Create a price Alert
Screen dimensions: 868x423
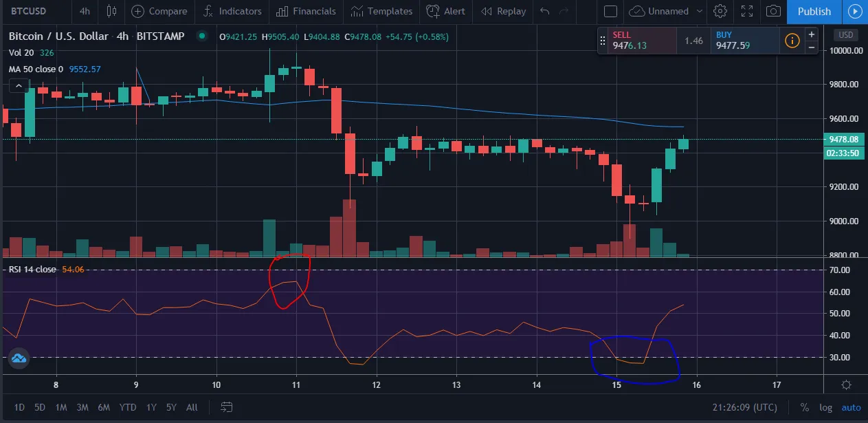[x=445, y=11]
